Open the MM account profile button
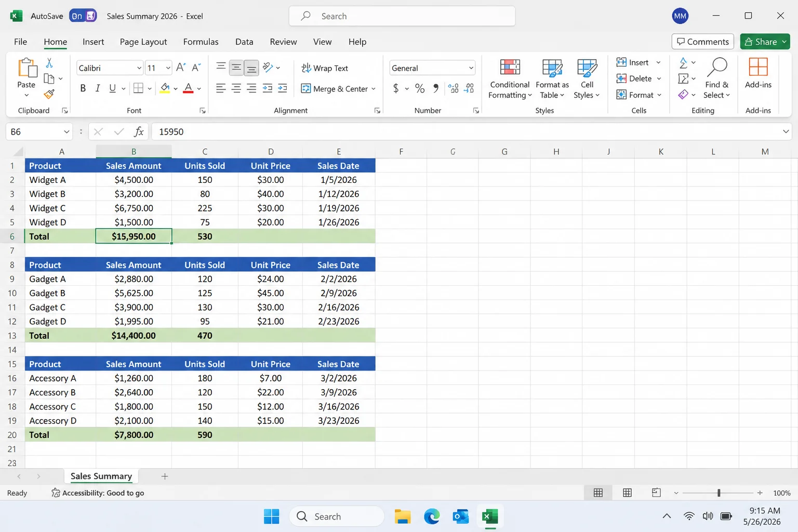This screenshot has height=532, width=798. pyautogui.click(x=680, y=16)
